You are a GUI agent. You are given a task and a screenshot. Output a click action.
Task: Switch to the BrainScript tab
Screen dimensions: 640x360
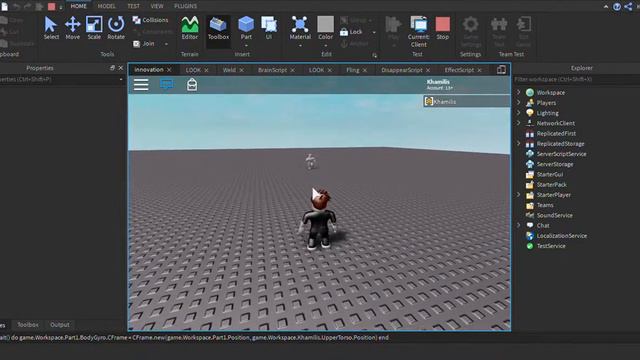tap(272, 70)
